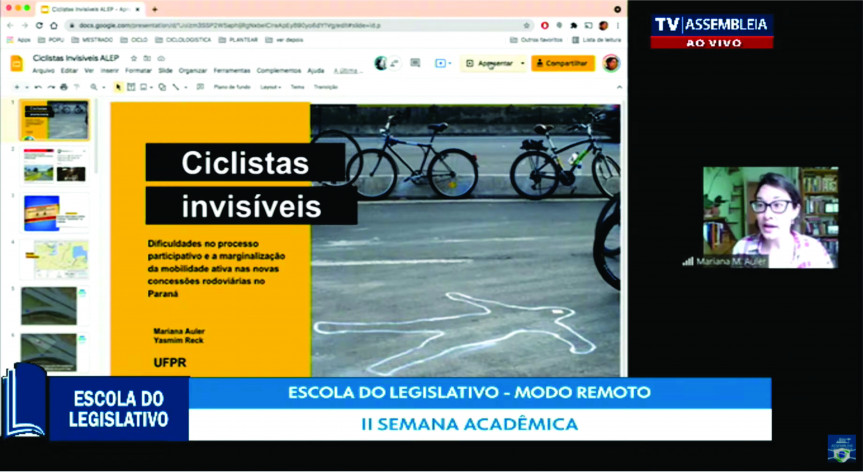The image size is (863, 472).
Task: Star the Ciclistas Invisíveis ALEP presentation
Action: pyautogui.click(x=134, y=59)
